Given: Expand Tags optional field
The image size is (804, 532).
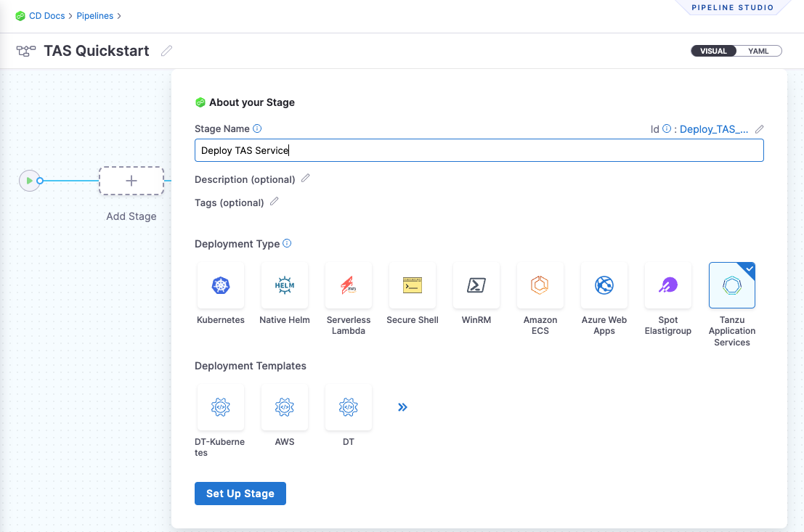Looking at the screenshot, I should 275,202.
